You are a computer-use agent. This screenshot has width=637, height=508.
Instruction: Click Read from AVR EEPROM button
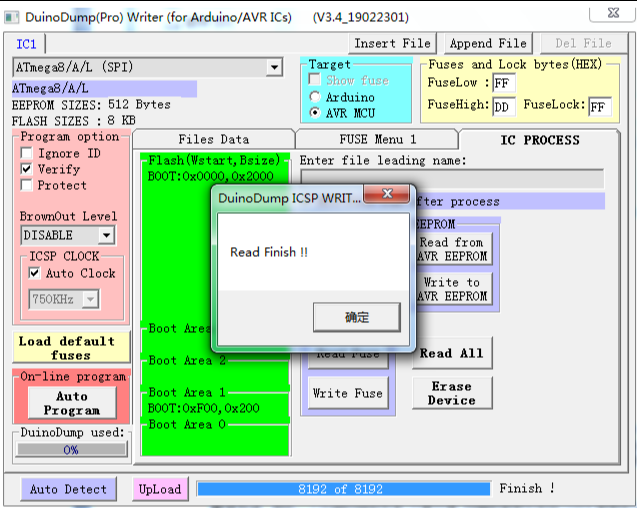coord(453,249)
